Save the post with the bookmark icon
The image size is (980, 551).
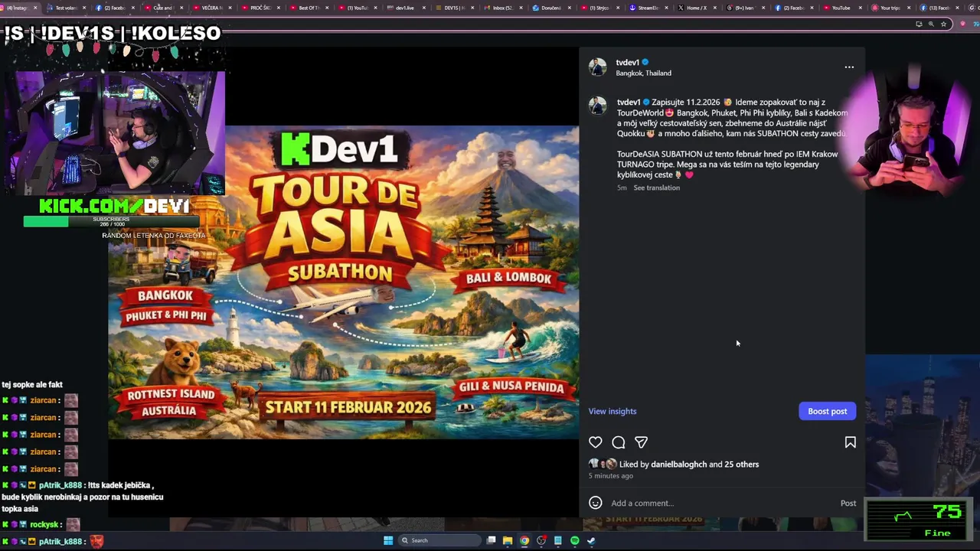[x=850, y=442]
